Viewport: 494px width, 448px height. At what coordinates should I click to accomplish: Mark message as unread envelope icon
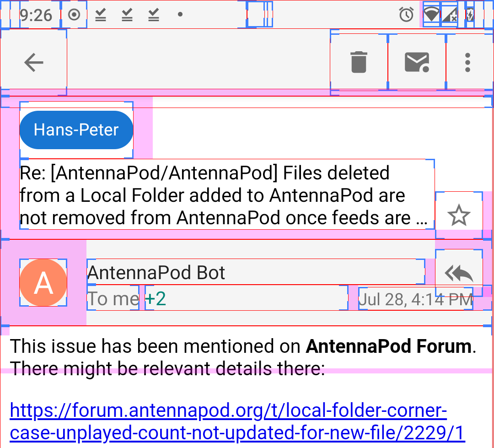417,62
